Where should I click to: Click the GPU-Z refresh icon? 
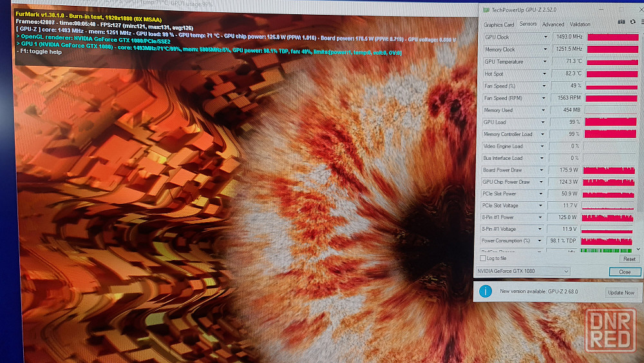click(632, 22)
